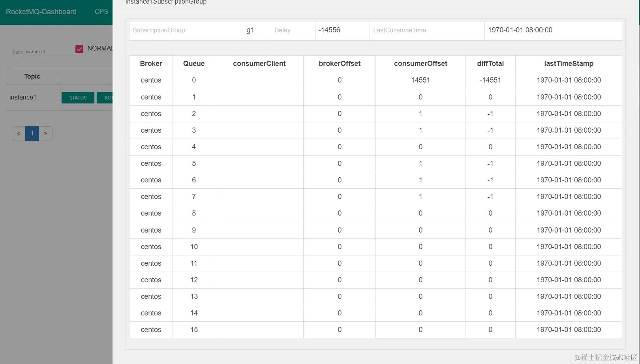
Task: Click queue number 4 cell
Action: click(x=194, y=147)
